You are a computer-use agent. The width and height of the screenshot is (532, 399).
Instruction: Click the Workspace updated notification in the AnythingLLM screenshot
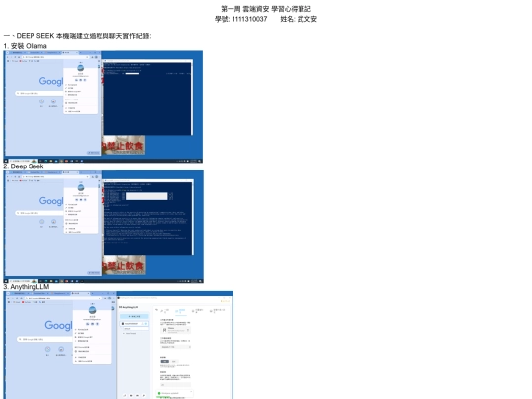click(174, 393)
